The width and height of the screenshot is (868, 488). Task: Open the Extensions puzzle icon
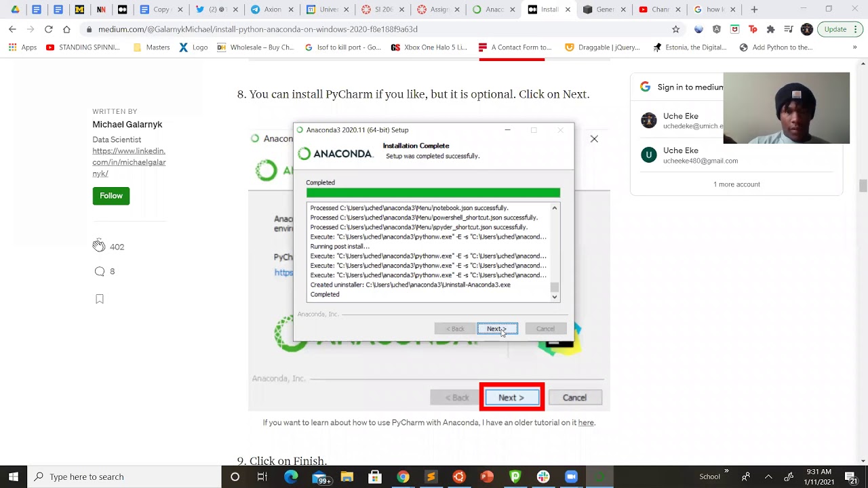770,29
